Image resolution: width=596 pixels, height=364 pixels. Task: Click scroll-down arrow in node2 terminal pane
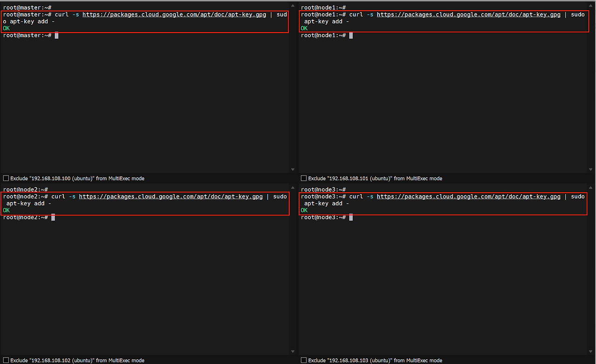pyautogui.click(x=292, y=351)
